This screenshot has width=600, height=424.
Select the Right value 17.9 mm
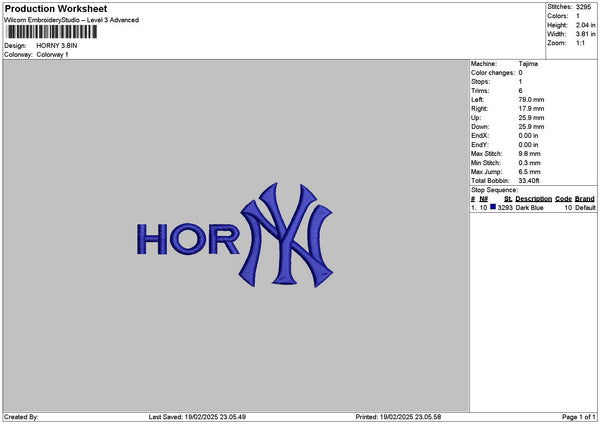pyautogui.click(x=531, y=109)
